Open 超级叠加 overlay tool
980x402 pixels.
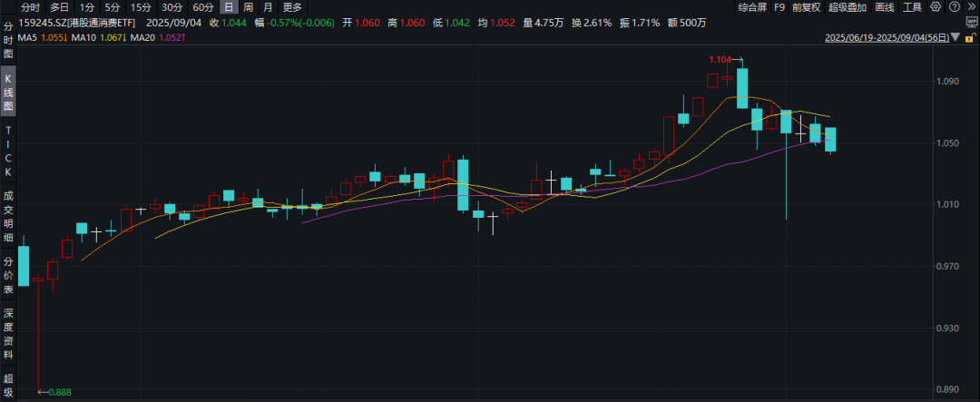pyautogui.click(x=846, y=7)
